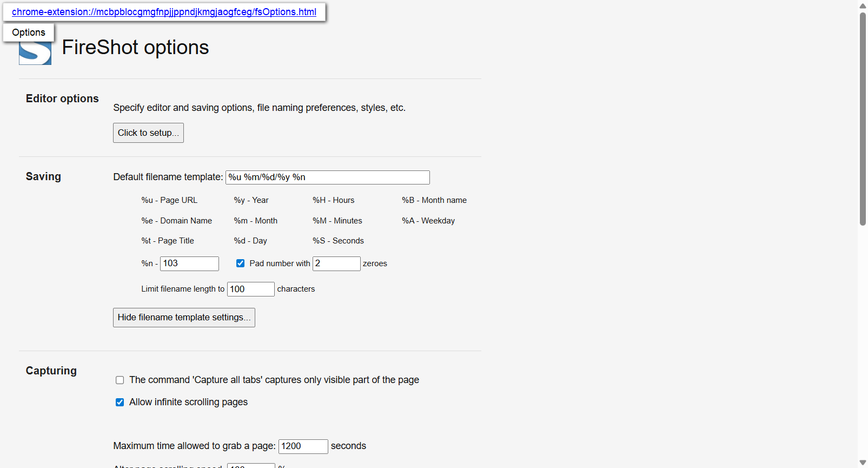Click the '%M - Minutes' legend text
The image size is (868, 468).
tap(337, 221)
